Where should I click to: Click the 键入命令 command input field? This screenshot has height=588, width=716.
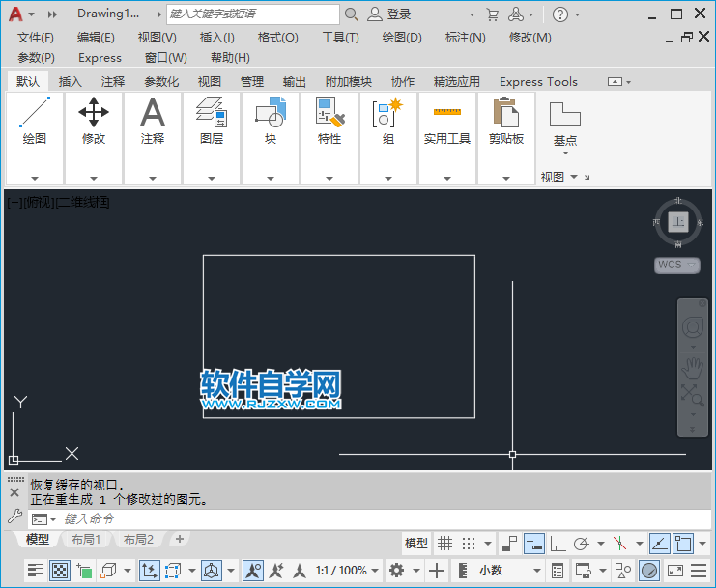pyautogui.click(x=369, y=519)
